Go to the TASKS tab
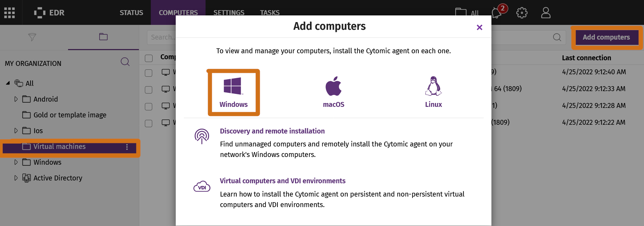 coord(270,13)
